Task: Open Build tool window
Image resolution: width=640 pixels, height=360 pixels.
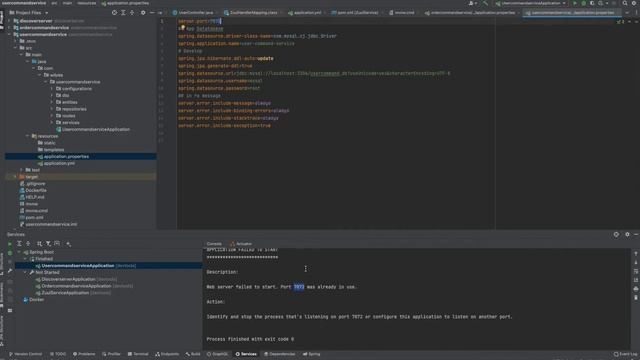Action: [193, 354]
